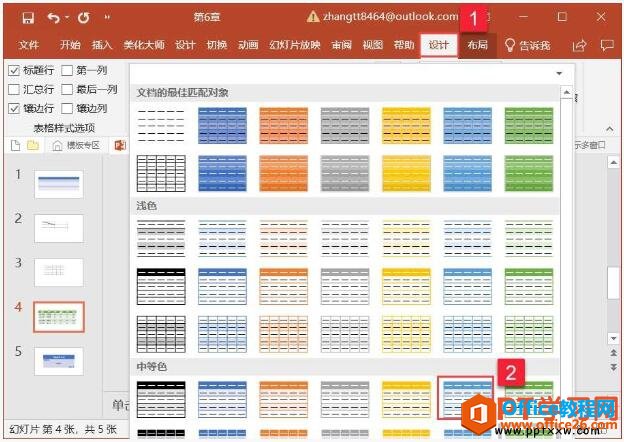This screenshot has height=442, width=624.
Task: Click the new blank document icon
Action: pos(15,145)
